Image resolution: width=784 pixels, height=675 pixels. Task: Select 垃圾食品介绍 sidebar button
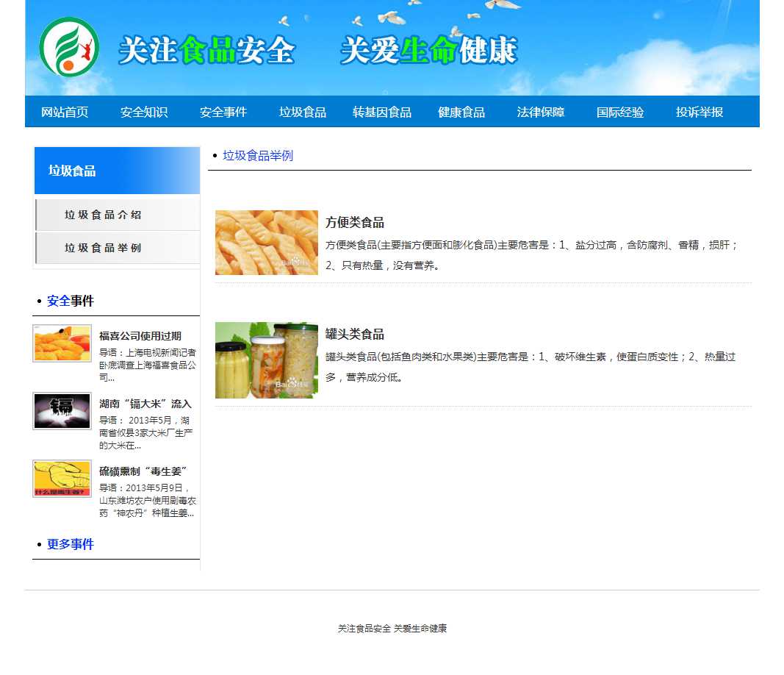click(118, 215)
